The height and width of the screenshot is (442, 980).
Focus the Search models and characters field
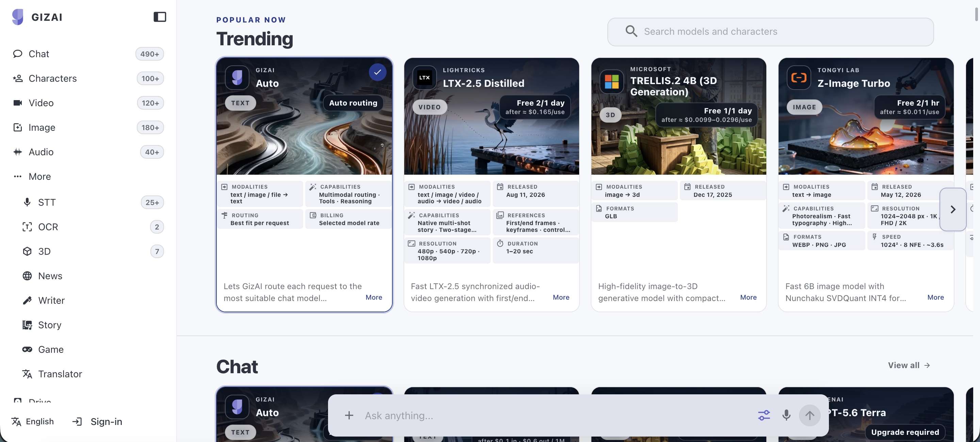(770, 32)
